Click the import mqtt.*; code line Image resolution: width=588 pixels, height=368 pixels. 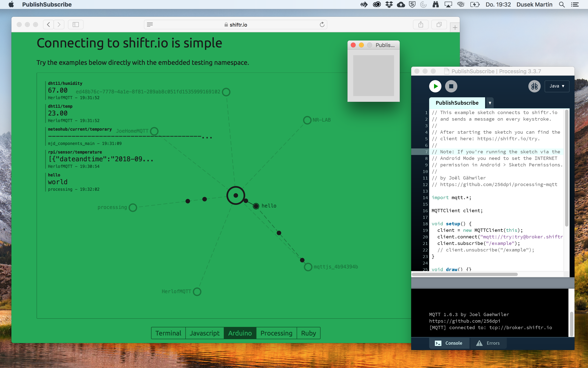(x=451, y=198)
